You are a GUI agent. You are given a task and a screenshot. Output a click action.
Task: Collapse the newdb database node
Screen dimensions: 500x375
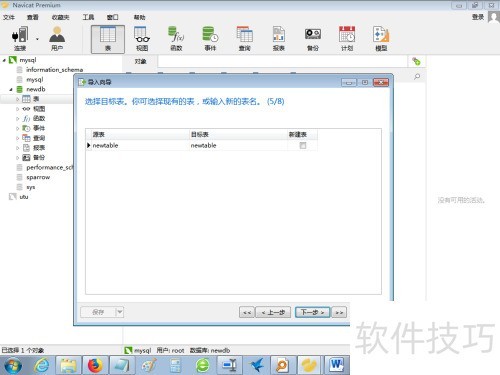[x=11, y=89]
